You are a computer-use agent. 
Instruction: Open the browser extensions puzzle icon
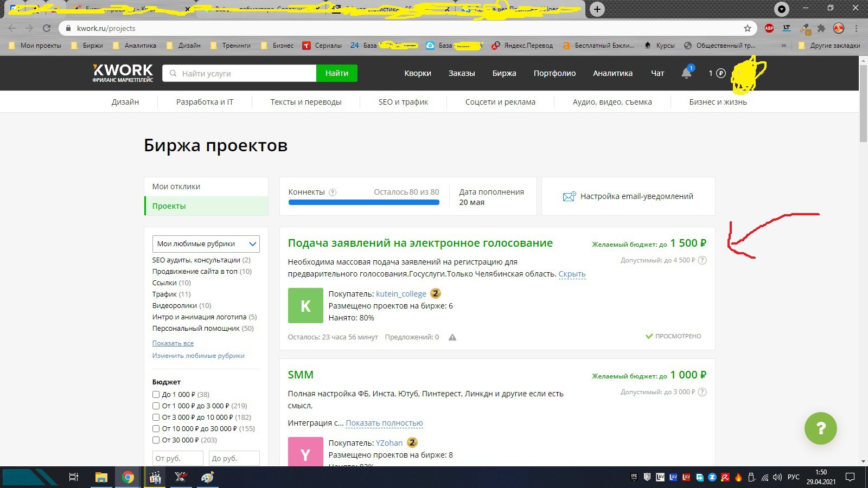point(821,28)
